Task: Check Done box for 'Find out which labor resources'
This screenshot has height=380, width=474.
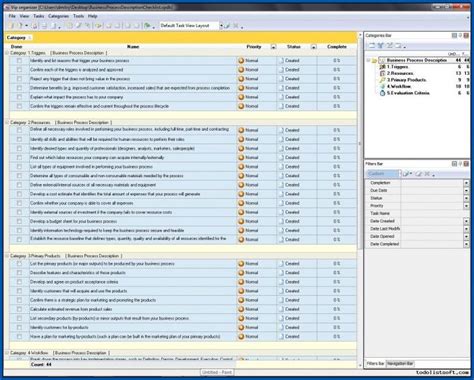Action: [19, 158]
